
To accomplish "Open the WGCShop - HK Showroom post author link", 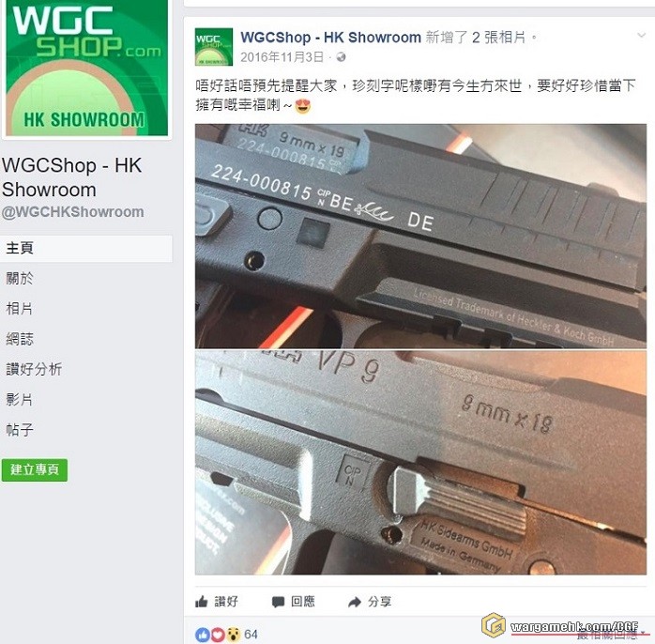I will 330,38.
